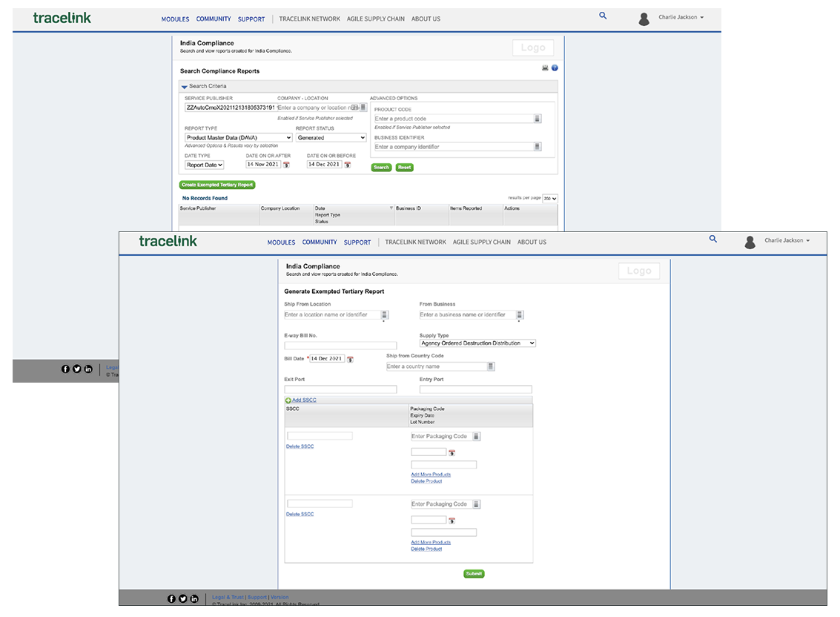Click ABOUT US in front window
Image resolution: width=840 pixels, height=617 pixels.
pyautogui.click(x=532, y=242)
